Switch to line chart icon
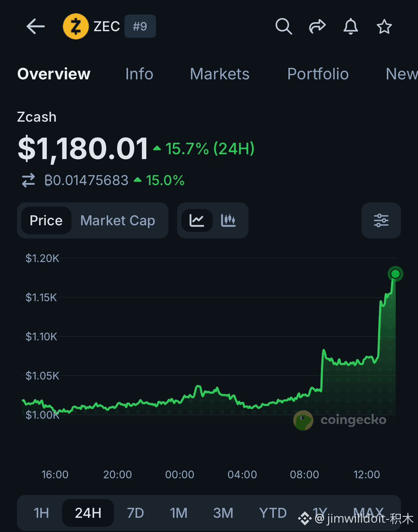 coord(197,221)
